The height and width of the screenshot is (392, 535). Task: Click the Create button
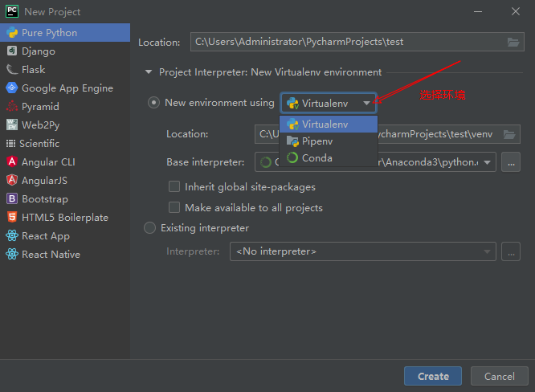point(433,376)
